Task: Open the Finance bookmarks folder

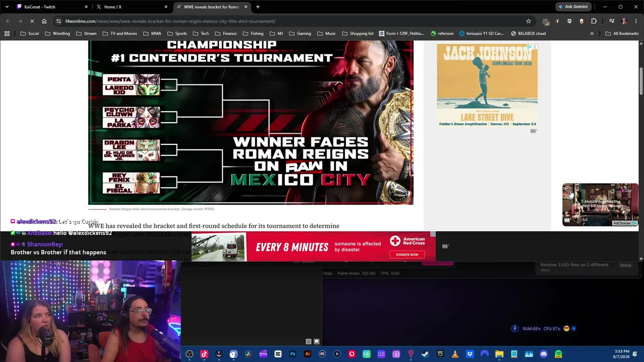Action: click(225, 34)
